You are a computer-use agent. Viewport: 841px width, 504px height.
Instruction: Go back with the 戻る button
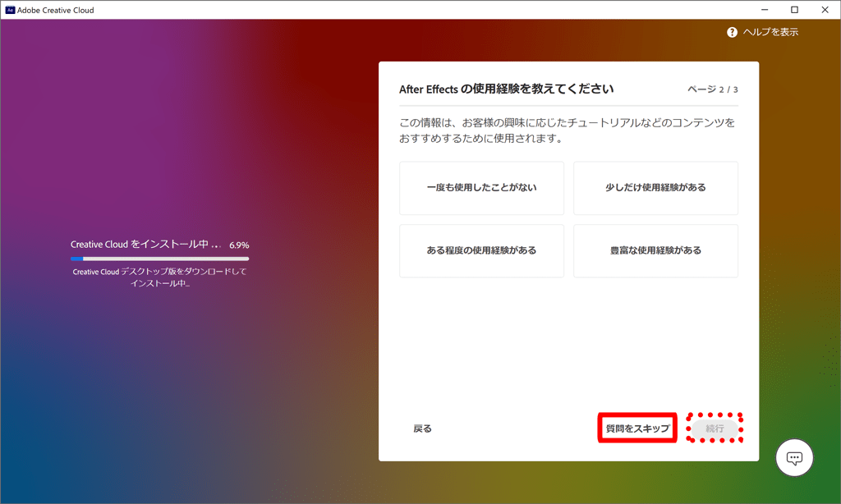(x=422, y=428)
